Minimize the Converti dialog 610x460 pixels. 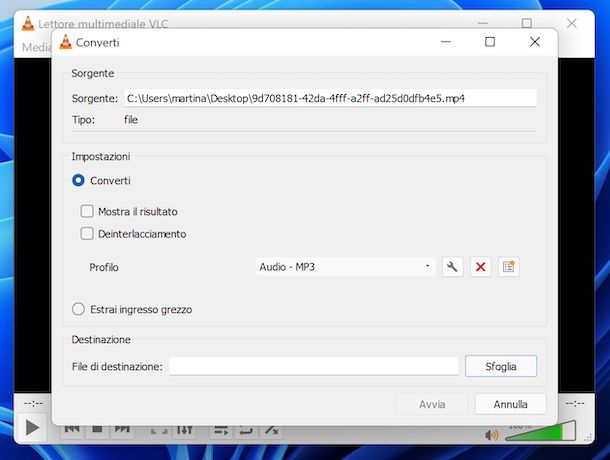[x=446, y=42]
